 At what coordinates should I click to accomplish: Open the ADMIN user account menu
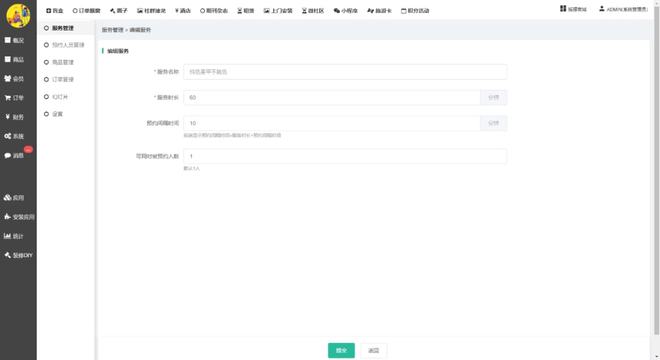pos(623,9)
